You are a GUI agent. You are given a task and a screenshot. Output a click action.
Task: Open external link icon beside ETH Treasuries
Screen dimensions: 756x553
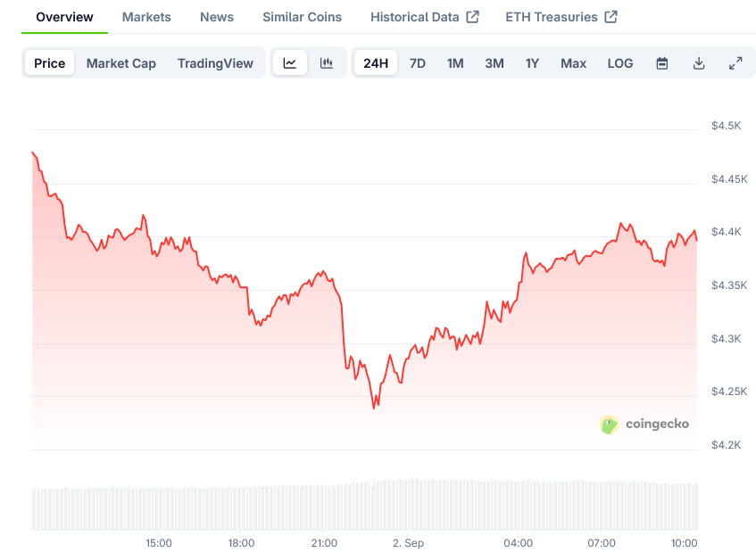coord(611,17)
